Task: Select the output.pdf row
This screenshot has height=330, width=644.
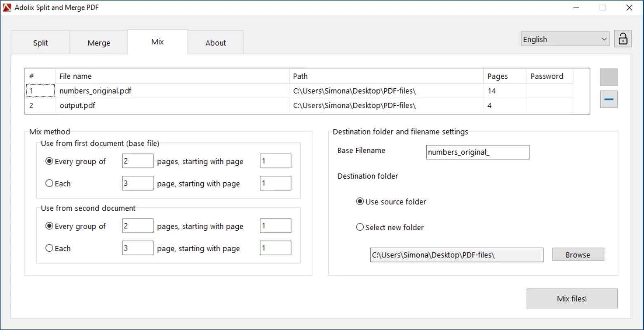Action: (x=299, y=105)
